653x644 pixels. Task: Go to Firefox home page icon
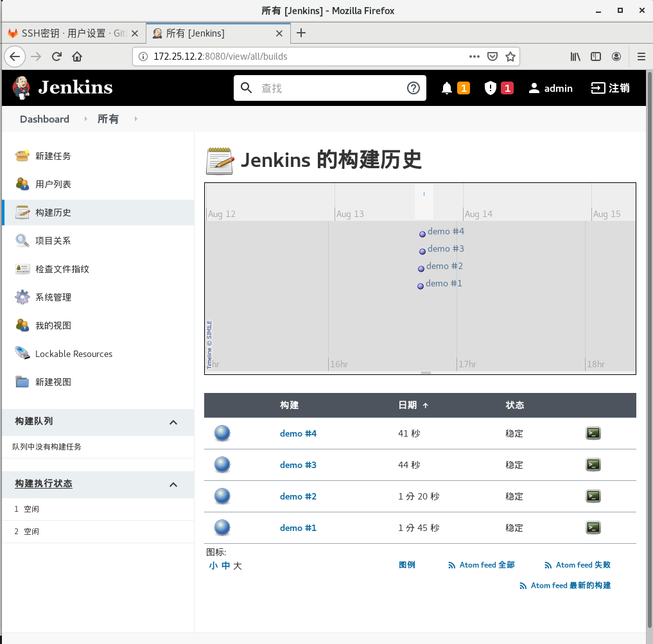tap(77, 57)
